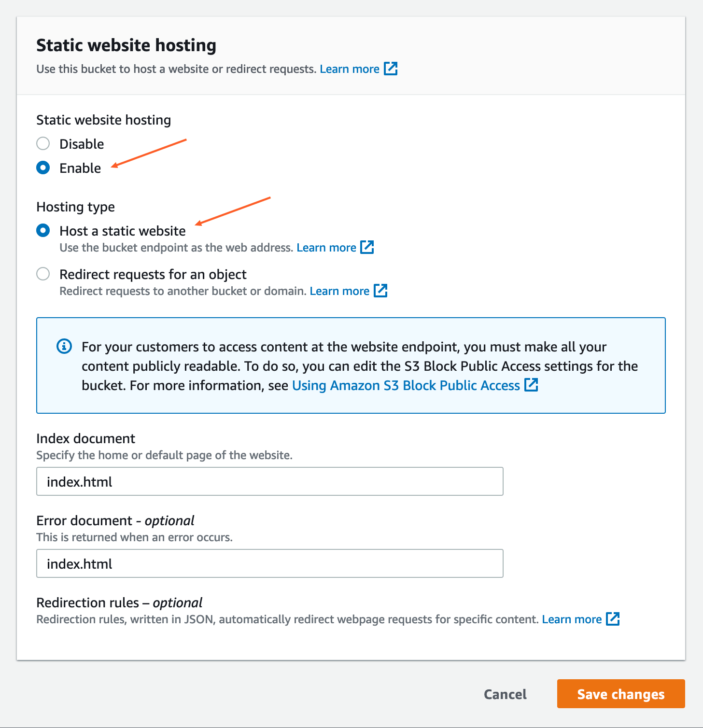
Task: Select the Enable radio button
Action: (x=43, y=168)
